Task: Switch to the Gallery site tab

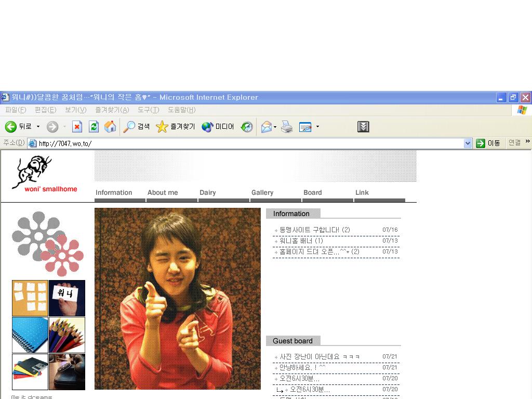Action: click(262, 193)
